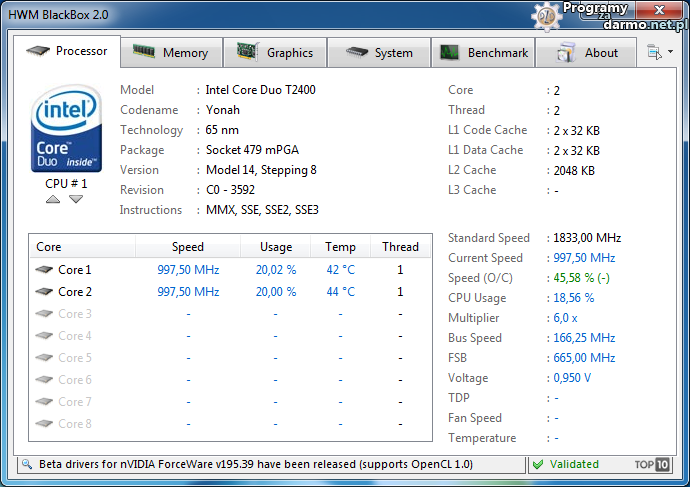
Task: Click the About tab document icon
Action: tap(566, 53)
